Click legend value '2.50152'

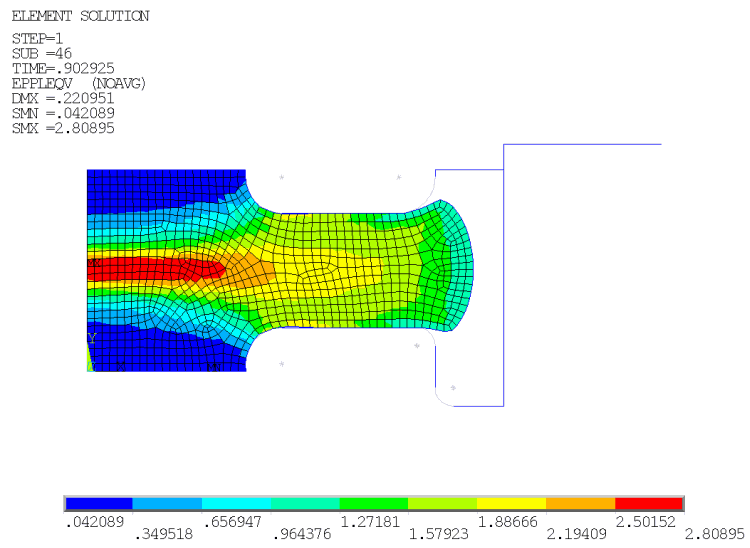point(646,522)
